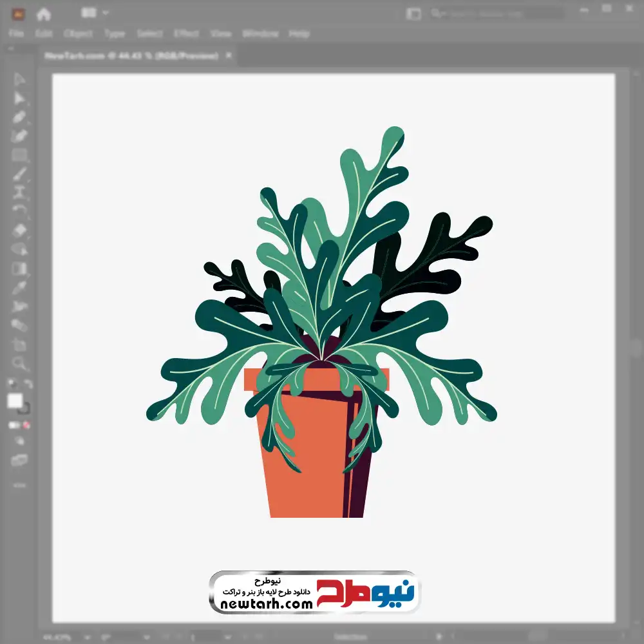Swap fill and stroke colors
Screen dimensions: 644x644
(x=28, y=384)
